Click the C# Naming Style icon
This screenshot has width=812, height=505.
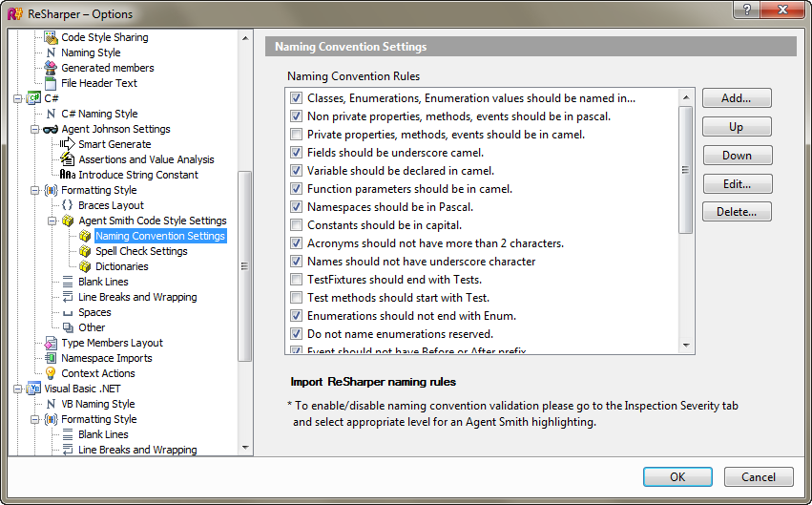point(51,114)
